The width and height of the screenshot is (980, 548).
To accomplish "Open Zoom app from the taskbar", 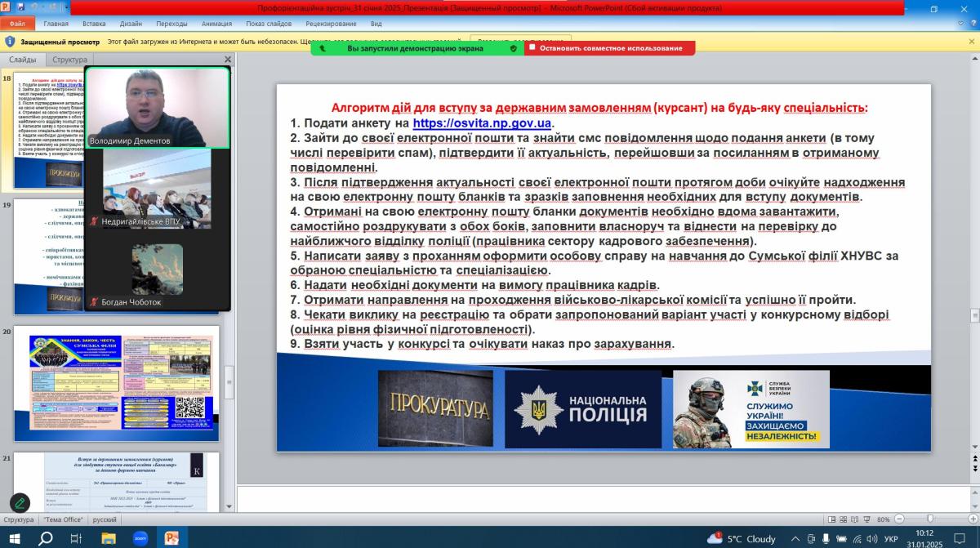I will (x=140, y=537).
